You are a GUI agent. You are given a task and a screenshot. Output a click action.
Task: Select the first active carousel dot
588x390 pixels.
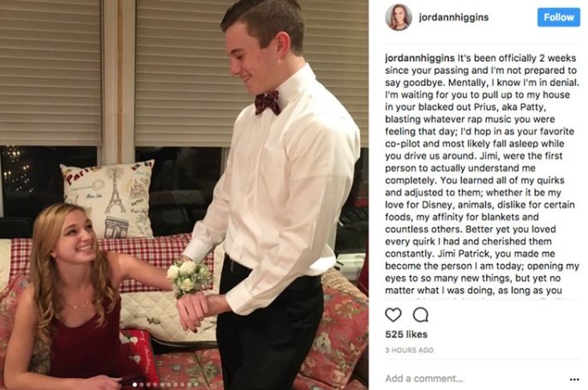(135, 385)
